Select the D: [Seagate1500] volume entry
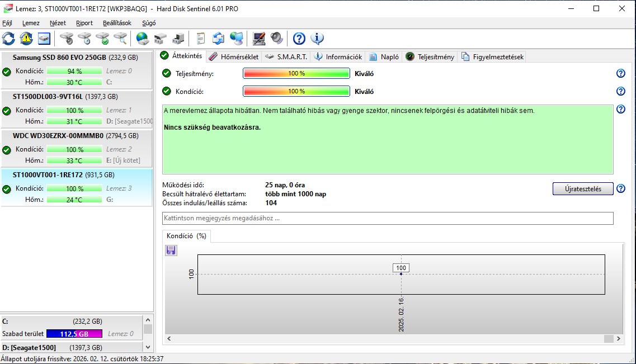This screenshot has width=636, height=364. point(72,347)
